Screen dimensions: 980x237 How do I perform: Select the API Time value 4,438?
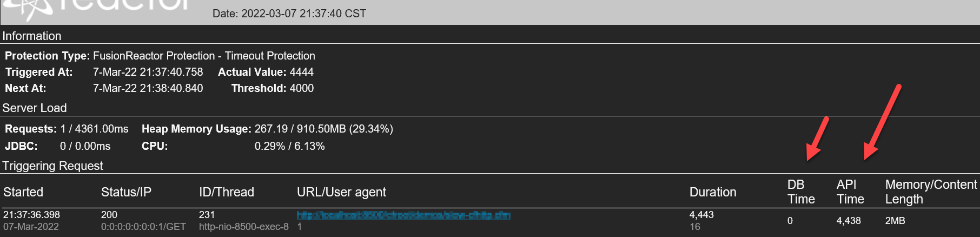coord(849,221)
